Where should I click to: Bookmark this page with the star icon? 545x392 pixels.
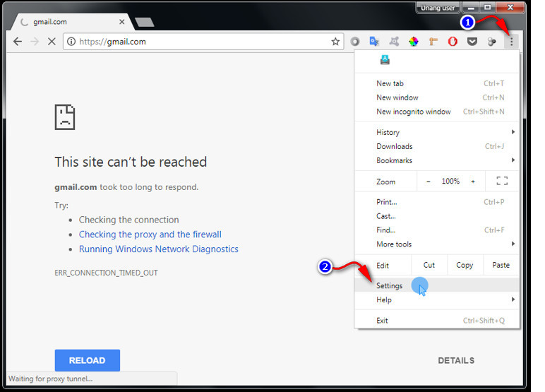(x=335, y=42)
